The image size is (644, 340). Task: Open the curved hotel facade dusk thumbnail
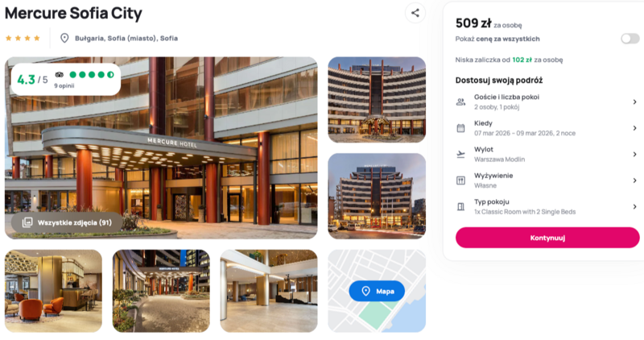click(x=377, y=100)
